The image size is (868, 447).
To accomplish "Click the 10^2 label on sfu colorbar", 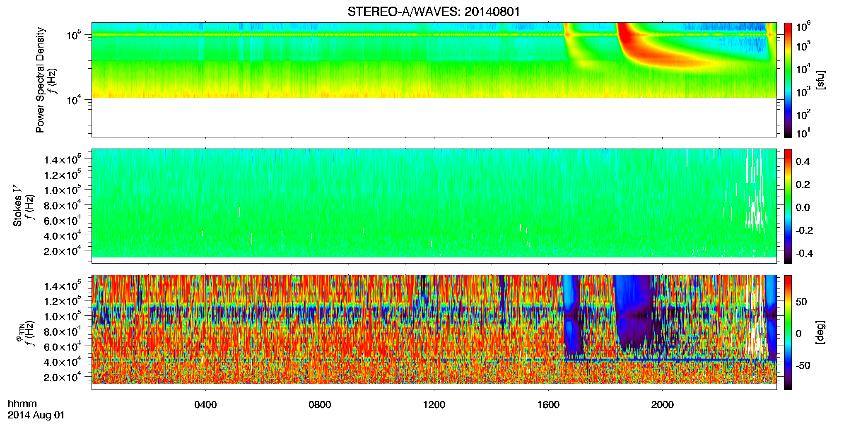I will tap(803, 115).
